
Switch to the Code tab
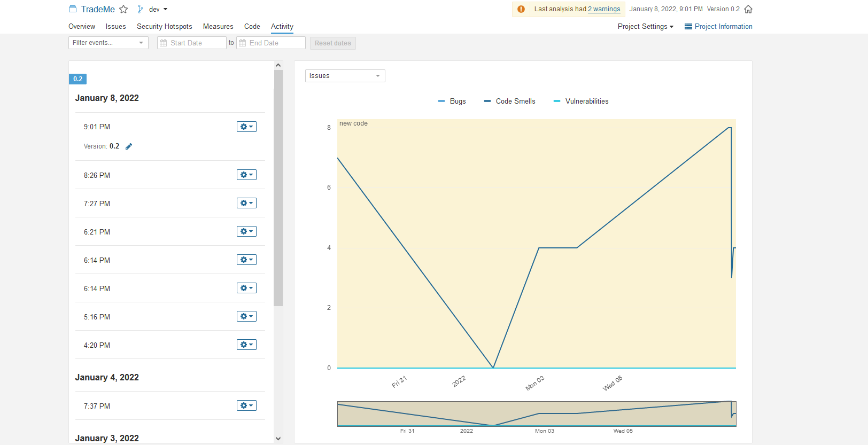[x=252, y=26]
